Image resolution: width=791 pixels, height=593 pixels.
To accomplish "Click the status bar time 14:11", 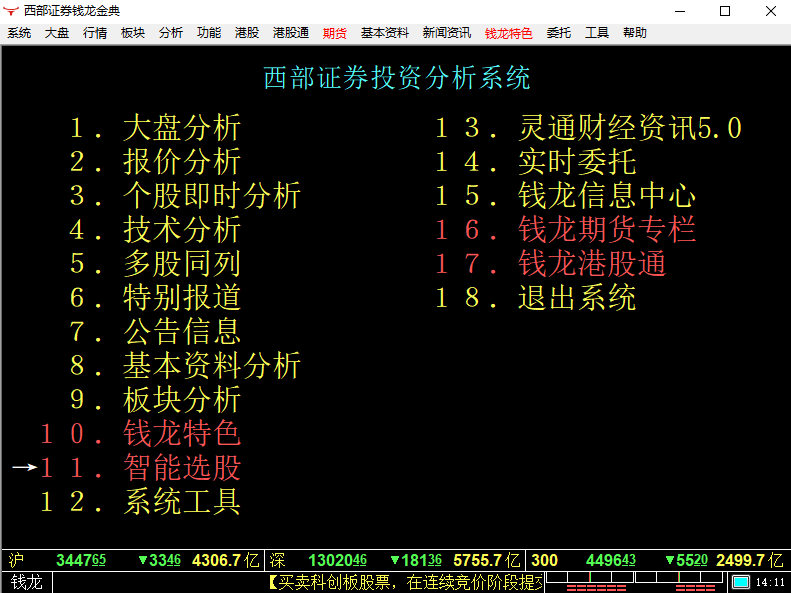I will (x=770, y=582).
